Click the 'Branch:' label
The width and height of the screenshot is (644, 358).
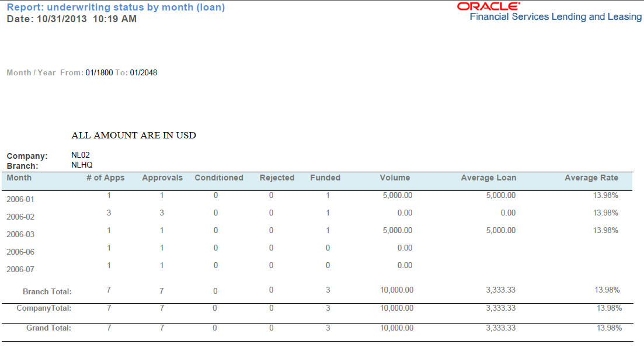click(x=22, y=166)
